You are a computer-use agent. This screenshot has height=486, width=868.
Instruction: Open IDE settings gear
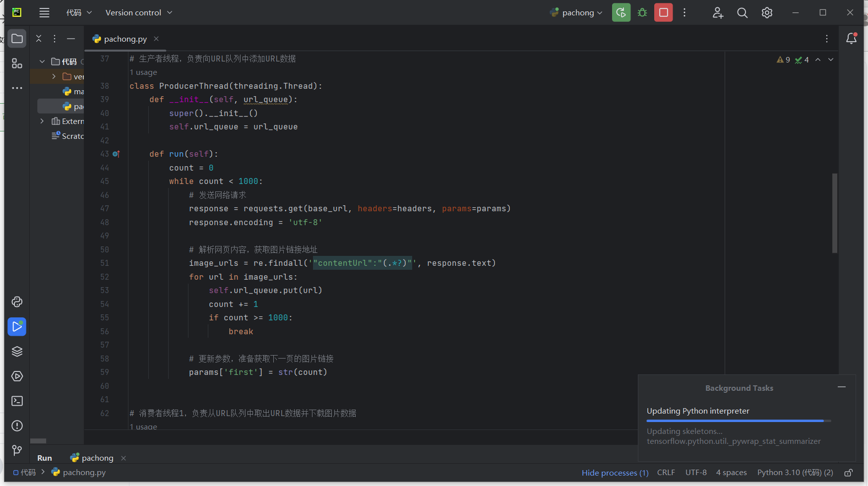[x=767, y=13]
